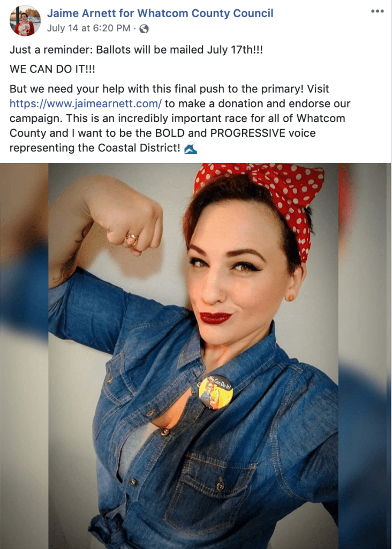Click the globe public audience icon
The height and width of the screenshot is (549, 392).
[x=144, y=29]
